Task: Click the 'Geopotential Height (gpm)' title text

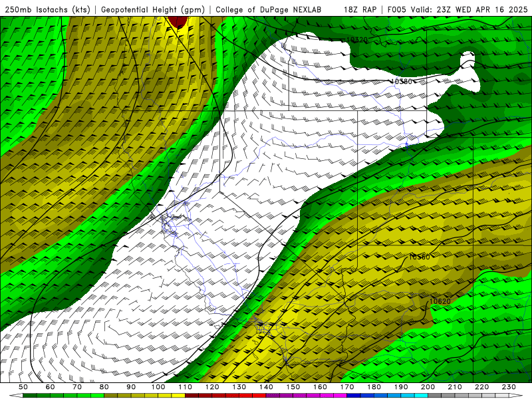Action: coord(153,10)
